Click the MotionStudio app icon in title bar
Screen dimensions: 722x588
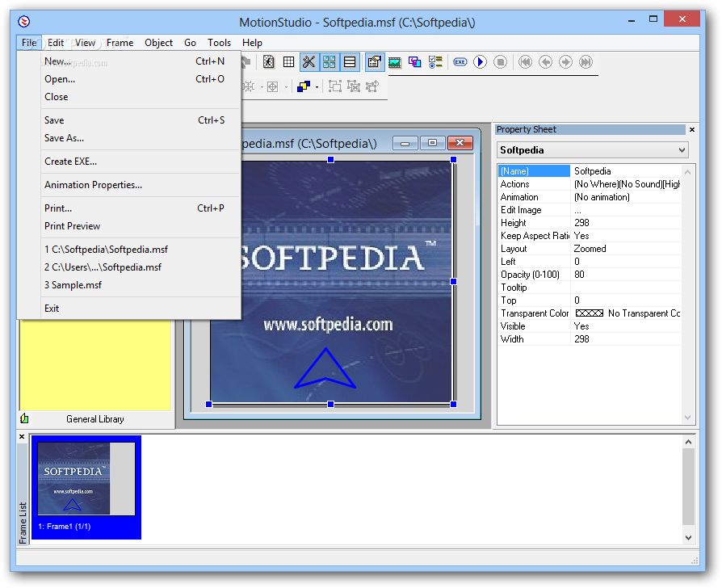(x=24, y=22)
